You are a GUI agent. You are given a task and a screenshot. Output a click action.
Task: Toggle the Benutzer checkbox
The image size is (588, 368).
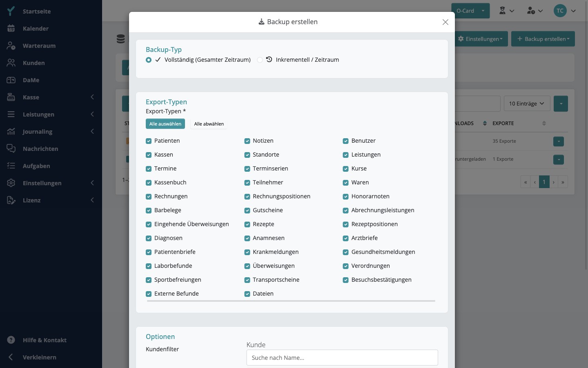[x=345, y=141]
